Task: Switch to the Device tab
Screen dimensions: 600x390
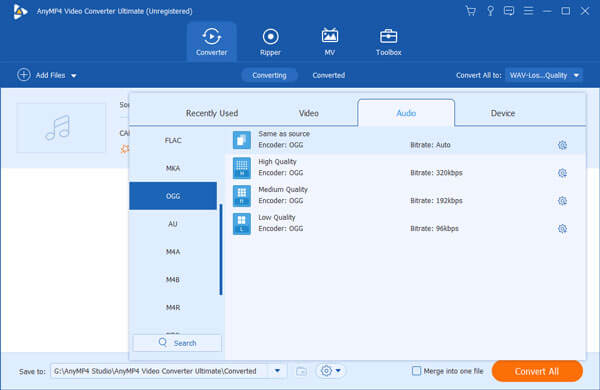Action: [503, 113]
